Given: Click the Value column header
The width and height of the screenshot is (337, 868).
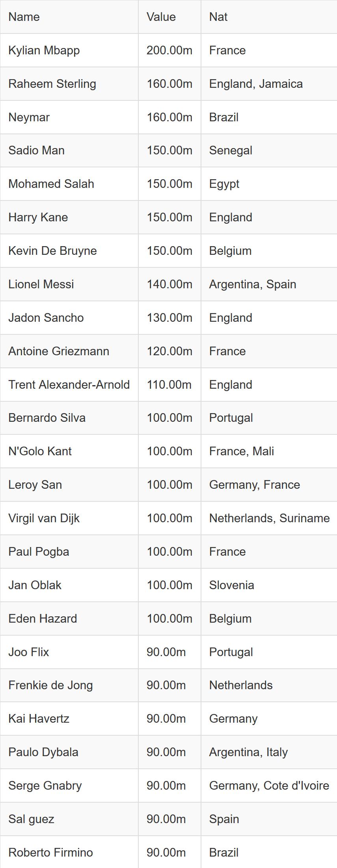Looking at the screenshot, I should click(x=161, y=17).
